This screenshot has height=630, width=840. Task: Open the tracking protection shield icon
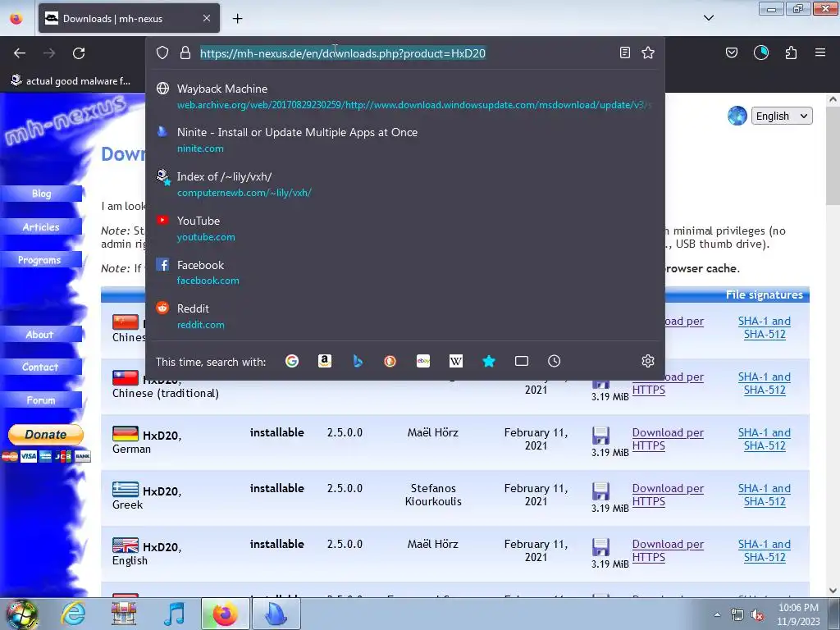162,52
